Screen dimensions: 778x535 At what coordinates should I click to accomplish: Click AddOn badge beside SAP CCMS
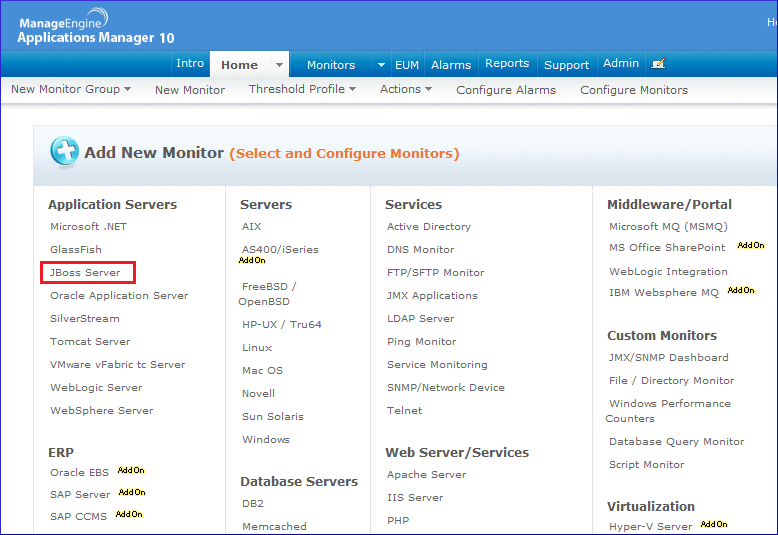coord(129,514)
